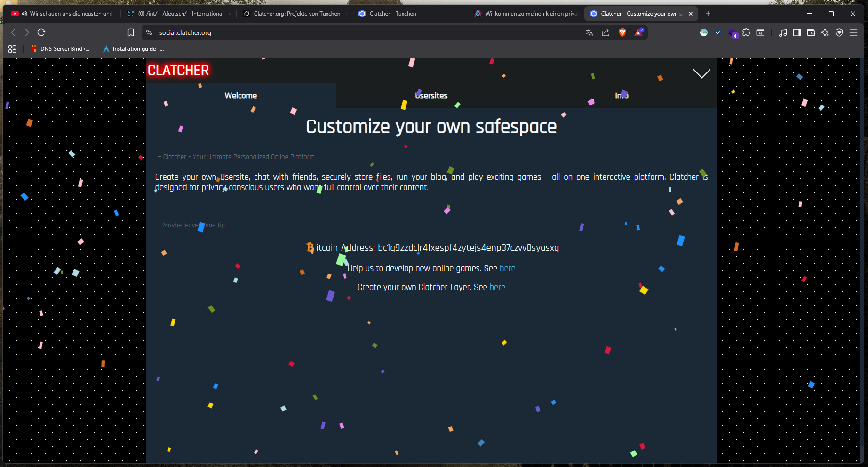868x467 pixels.
Task: Switch to the Clatcher - Tuxchen tab
Action: pos(410,14)
